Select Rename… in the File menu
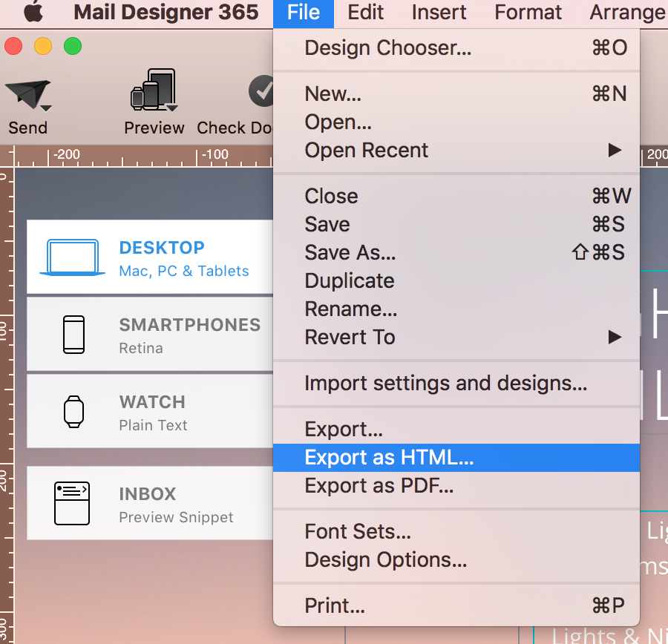668x644 pixels. (x=456, y=309)
